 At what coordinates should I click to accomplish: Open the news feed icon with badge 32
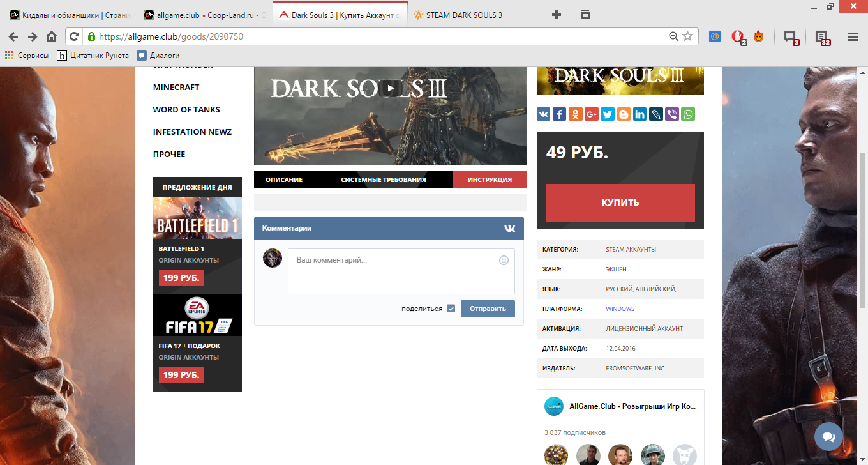[823, 38]
